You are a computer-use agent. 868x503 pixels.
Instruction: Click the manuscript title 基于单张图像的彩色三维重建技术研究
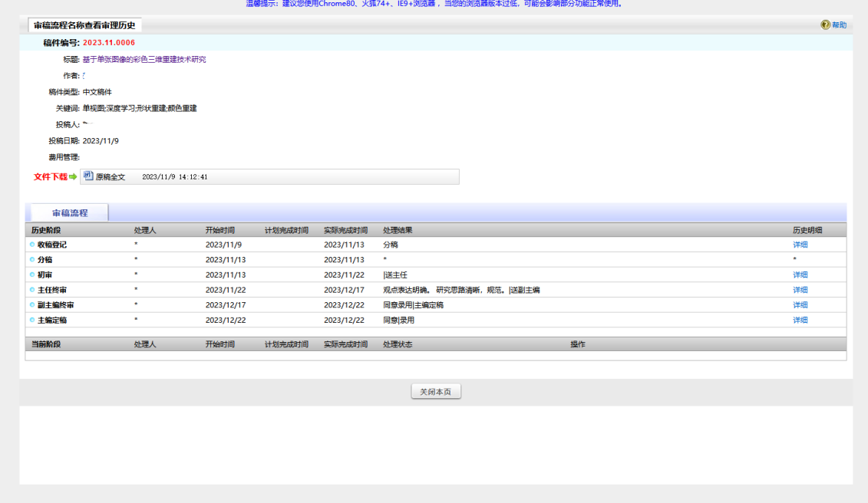pos(144,59)
